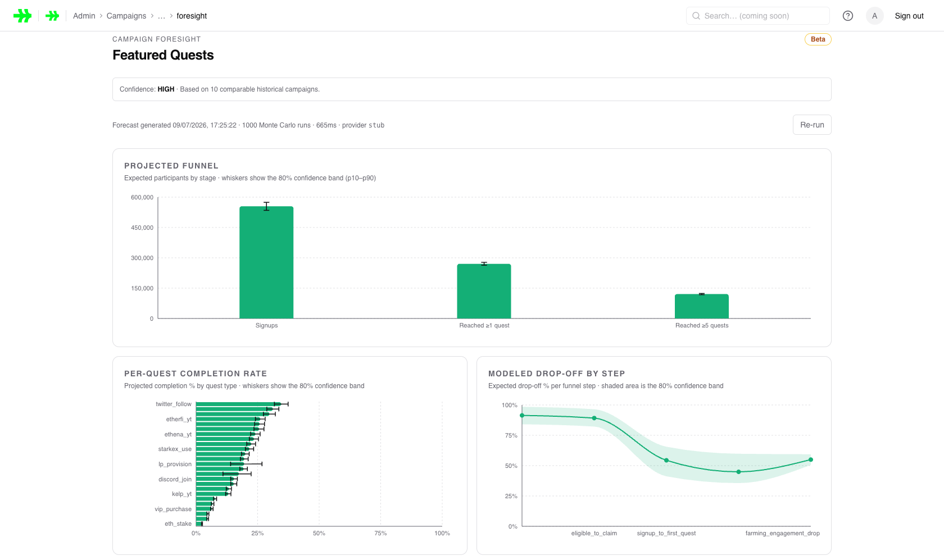
Task: Click the PER-QUEST COMPLETION RATE title
Action: [x=196, y=374]
